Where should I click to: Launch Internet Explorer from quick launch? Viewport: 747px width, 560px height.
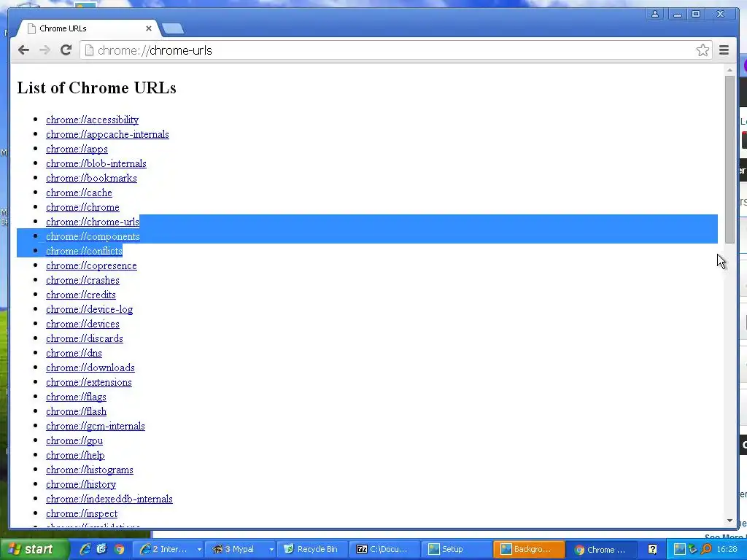tap(85, 549)
